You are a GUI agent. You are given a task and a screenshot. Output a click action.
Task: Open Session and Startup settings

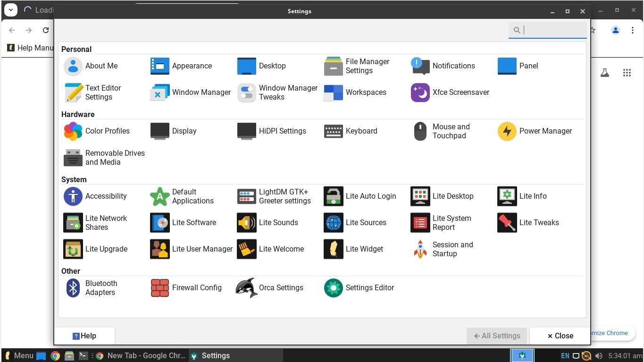click(x=442, y=249)
